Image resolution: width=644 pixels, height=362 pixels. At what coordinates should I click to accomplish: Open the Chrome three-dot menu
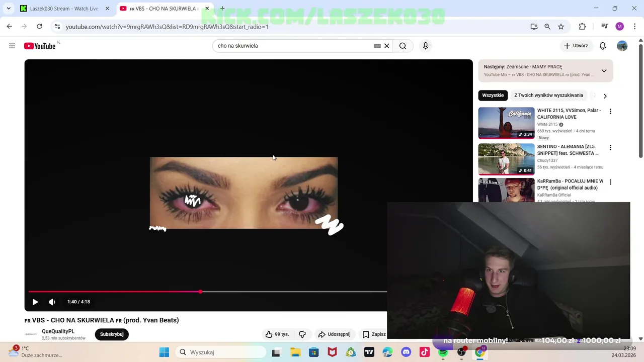pos(634,27)
